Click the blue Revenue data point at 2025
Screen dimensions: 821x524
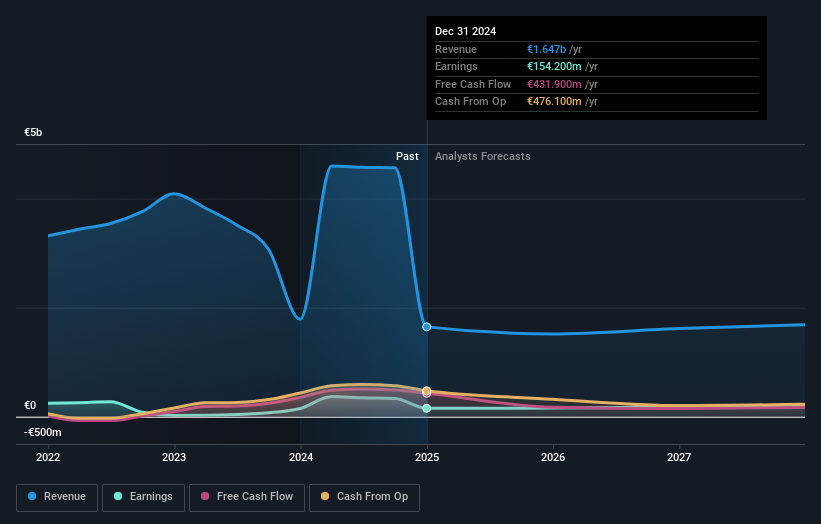point(427,327)
